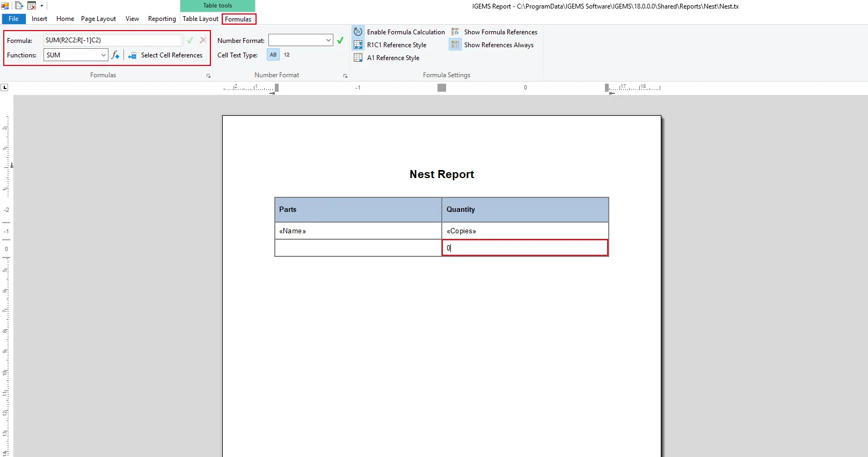Open the Table Layout tab
This screenshot has width=868, height=457.
[200, 19]
